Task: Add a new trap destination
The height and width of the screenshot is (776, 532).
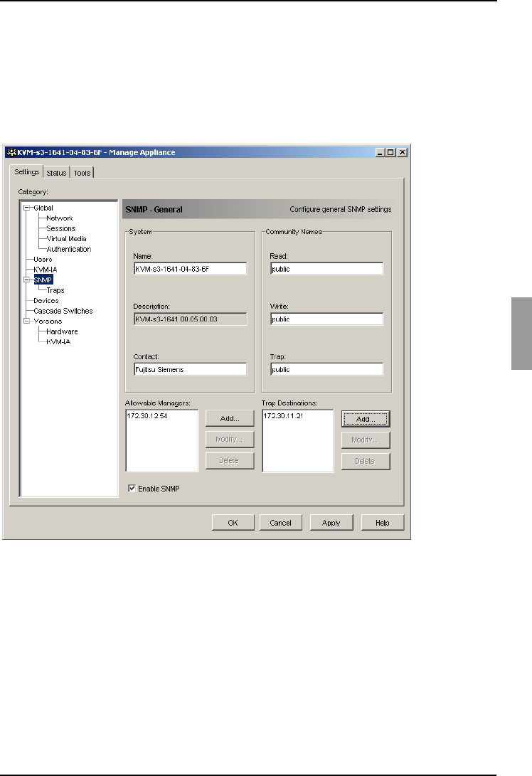Action: (366, 419)
